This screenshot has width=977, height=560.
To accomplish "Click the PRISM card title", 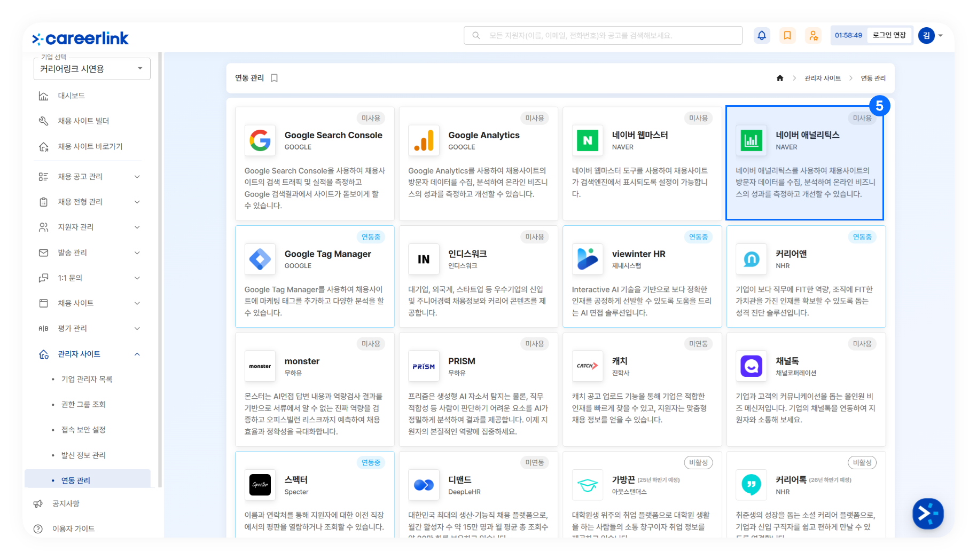I will pyautogui.click(x=462, y=361).
